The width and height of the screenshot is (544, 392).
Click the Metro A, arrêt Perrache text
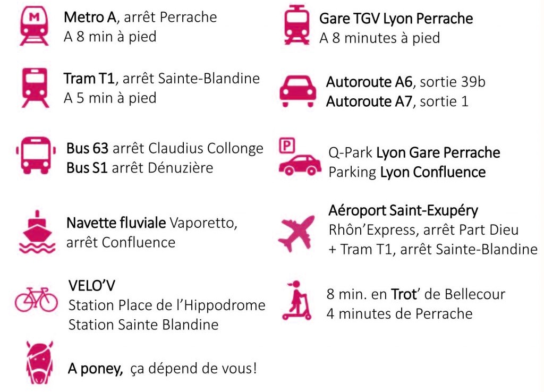tap(140, 17)
